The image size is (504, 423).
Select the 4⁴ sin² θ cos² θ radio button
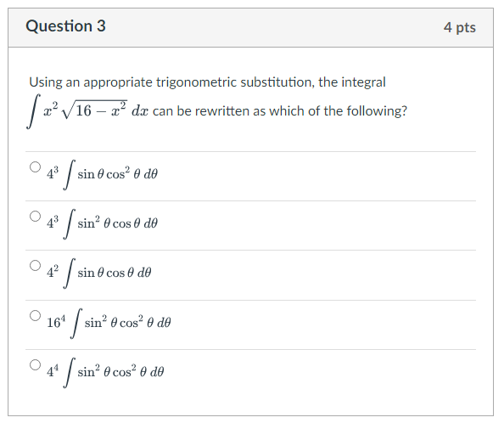click(36, 364)
